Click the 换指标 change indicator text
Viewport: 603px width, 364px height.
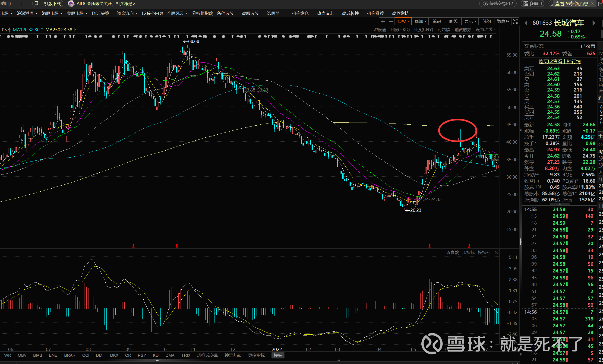[484, 252]
